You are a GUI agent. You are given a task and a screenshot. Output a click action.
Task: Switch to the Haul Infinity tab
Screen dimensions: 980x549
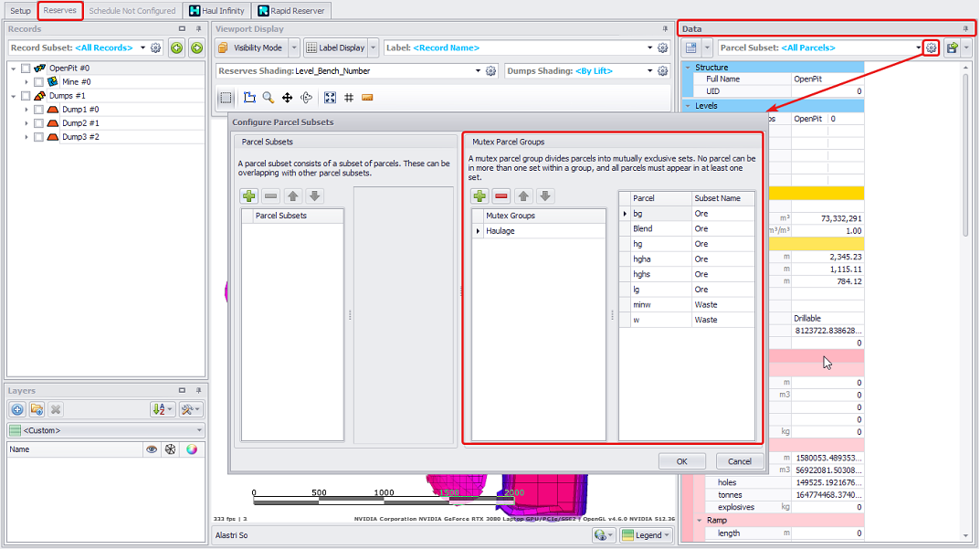[216, 11]
